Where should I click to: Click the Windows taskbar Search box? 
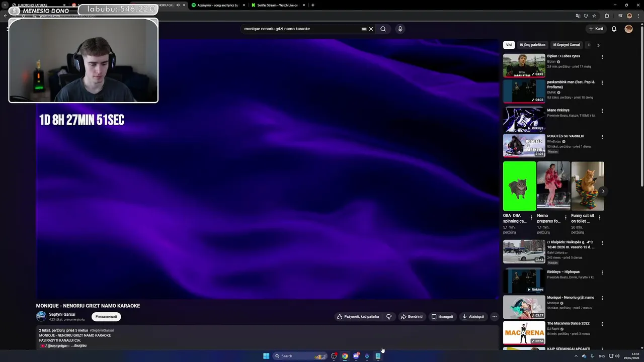point(300,356)
